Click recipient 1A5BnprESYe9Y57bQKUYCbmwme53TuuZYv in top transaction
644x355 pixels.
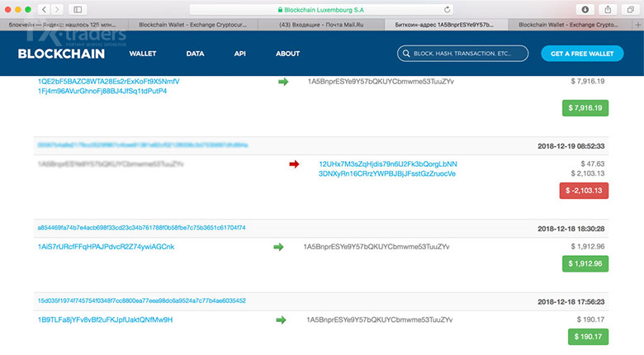pyautogui.click(x=381, y=82)
